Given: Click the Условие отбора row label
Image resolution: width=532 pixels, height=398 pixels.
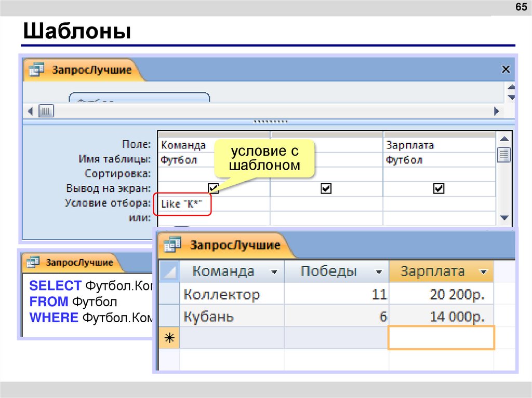Looking at the screenshot, I should coord(108,203).
